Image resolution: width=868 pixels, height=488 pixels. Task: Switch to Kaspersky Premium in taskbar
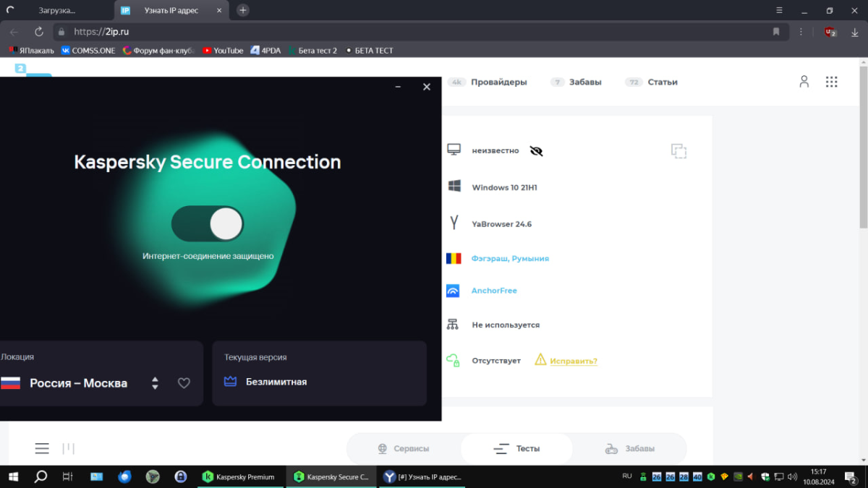tap(239, 476)
